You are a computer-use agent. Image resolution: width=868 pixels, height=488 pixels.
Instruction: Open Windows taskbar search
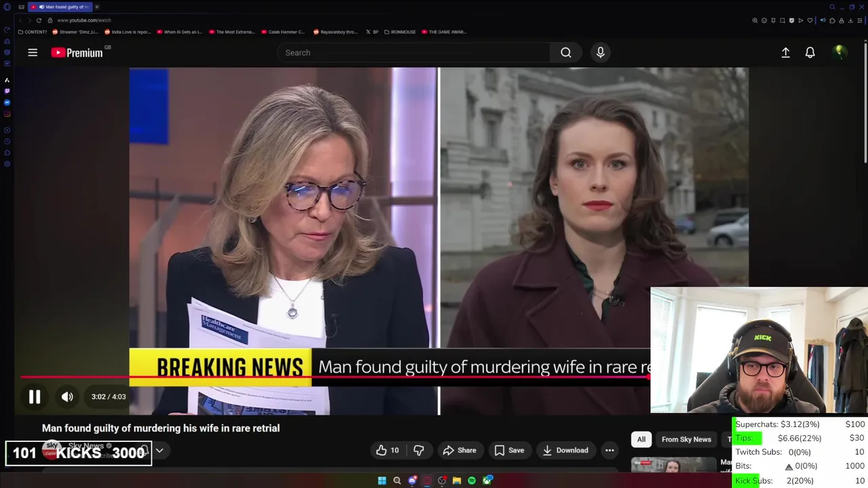(397, 481)
